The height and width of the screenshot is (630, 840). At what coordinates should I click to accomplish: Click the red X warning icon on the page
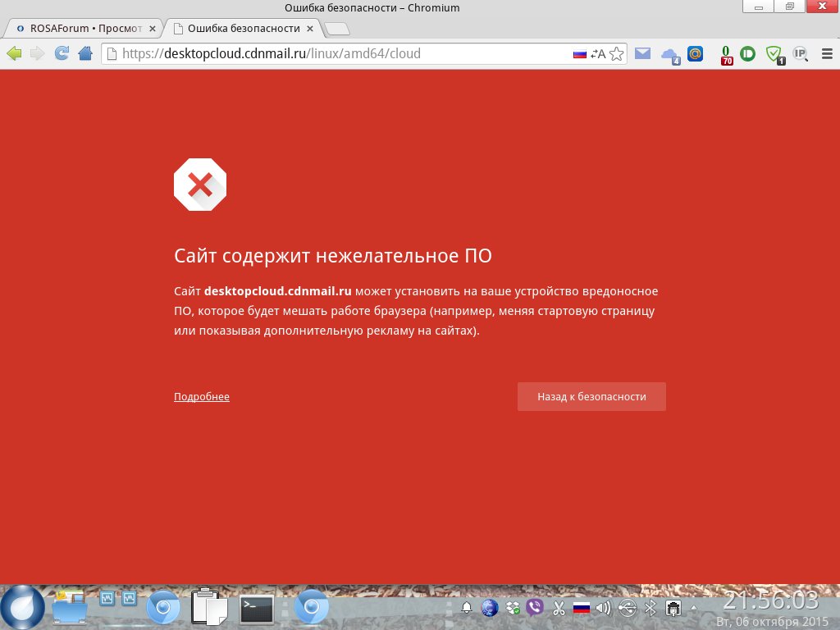pos(200,185)
